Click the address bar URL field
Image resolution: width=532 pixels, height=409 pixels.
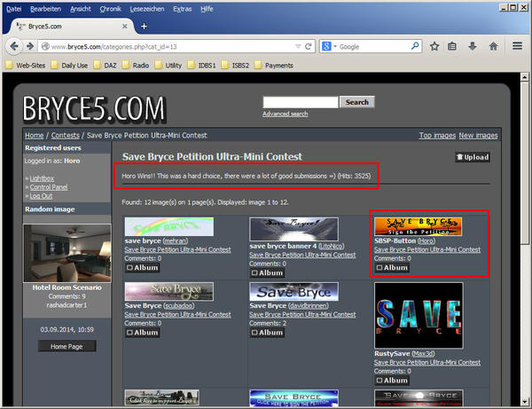[x=171, y=46]
